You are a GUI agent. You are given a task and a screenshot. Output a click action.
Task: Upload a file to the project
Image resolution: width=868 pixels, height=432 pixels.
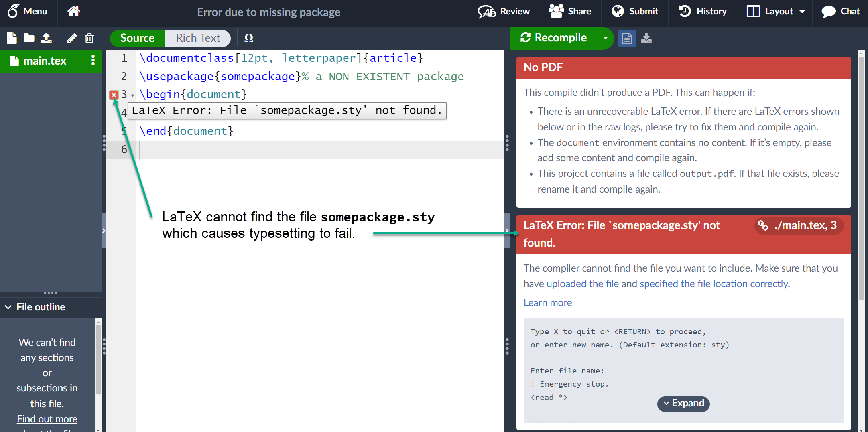[46, 38]
